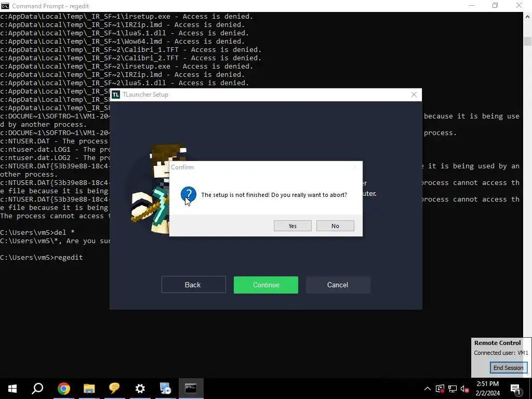Screen dimensions: 532x399
Task: Click 'Connected user: VM1' text
Action: (501, 353)
